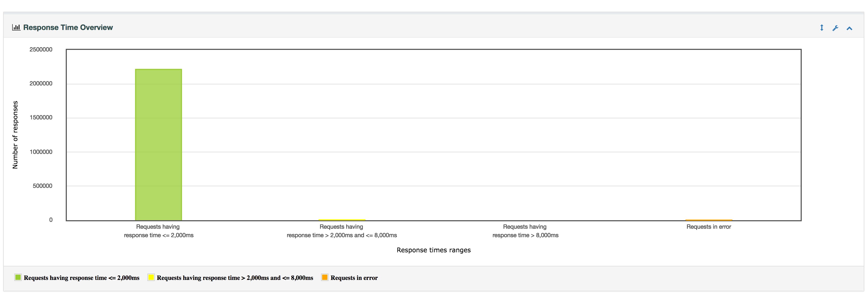Click the vertical resize arrow icon
This screenshot has height=303, width=868.
tap(822, 28)
